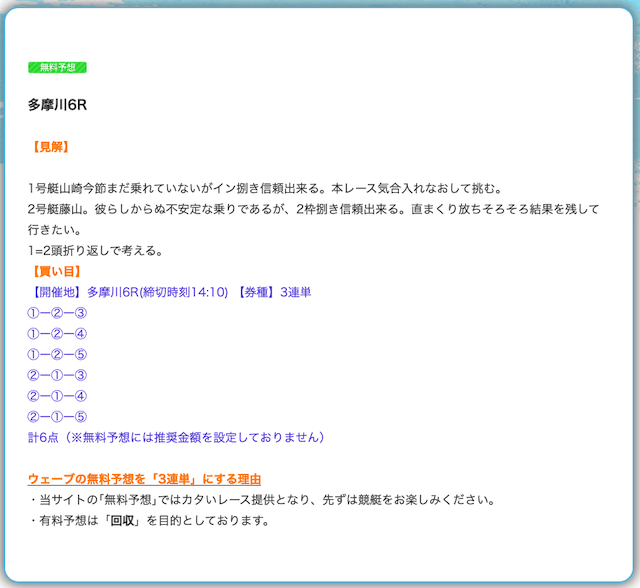Select the ①ー②ー③ bet line
The height and width of the screenshot is (588, 640).
[x=57, y=313]
